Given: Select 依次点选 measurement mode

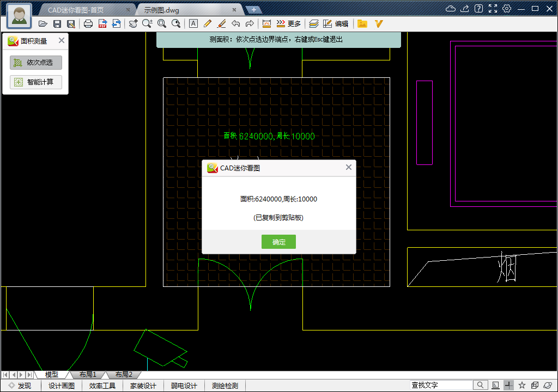Looking at the screenshot, I should click(36, 63).
